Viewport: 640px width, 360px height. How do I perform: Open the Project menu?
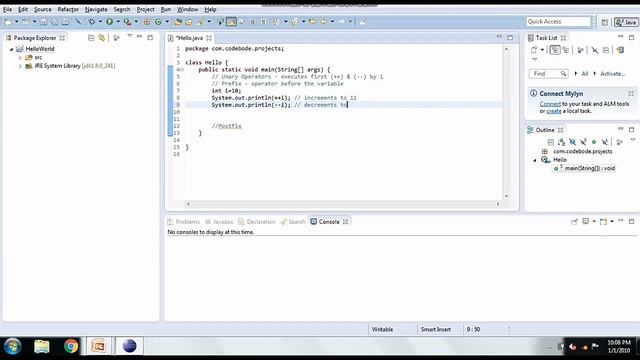(x=145, y=9)
